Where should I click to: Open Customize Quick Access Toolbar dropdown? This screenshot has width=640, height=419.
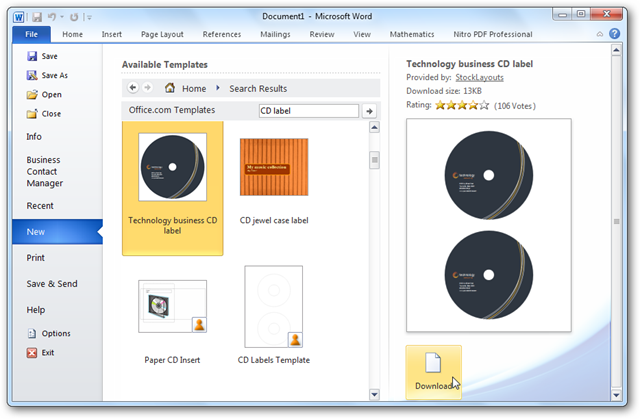tap(88, 17)
